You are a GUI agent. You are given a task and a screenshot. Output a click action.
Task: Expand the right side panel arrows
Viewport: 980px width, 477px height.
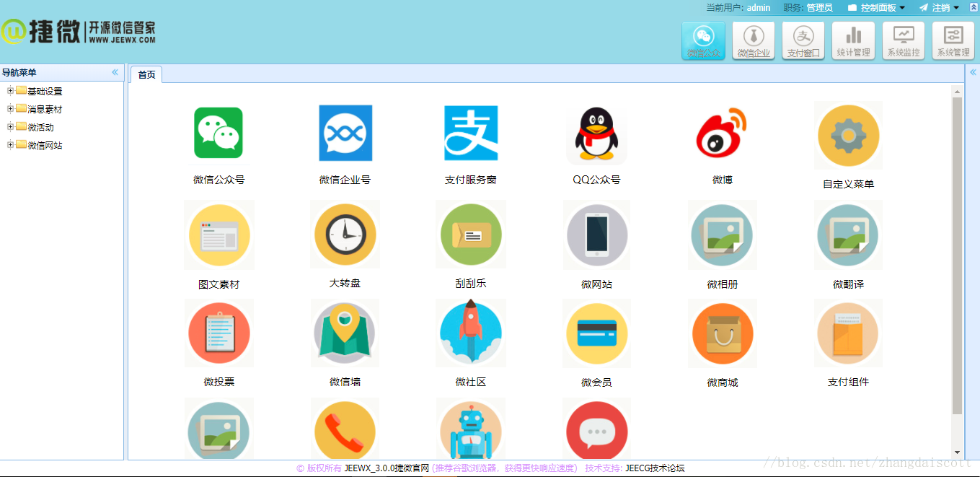tap(973, 72)
